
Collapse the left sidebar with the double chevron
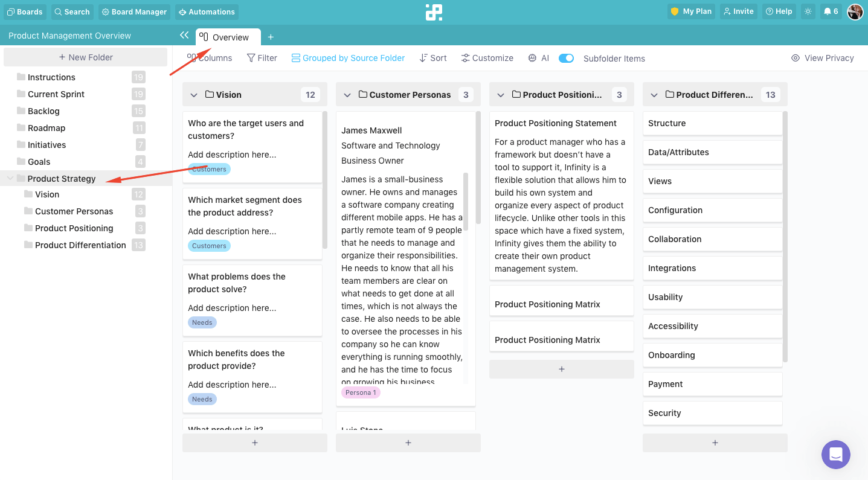point(184,35)
